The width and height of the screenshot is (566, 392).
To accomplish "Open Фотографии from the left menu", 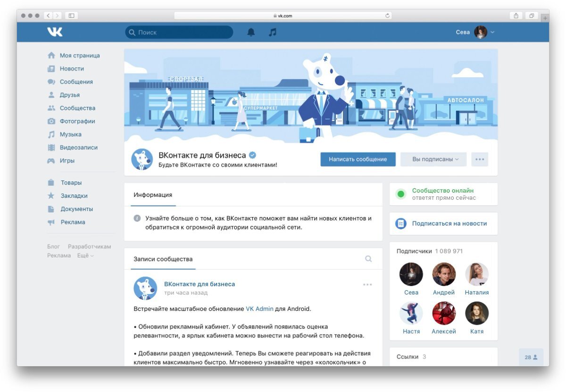I will [77, 121].
